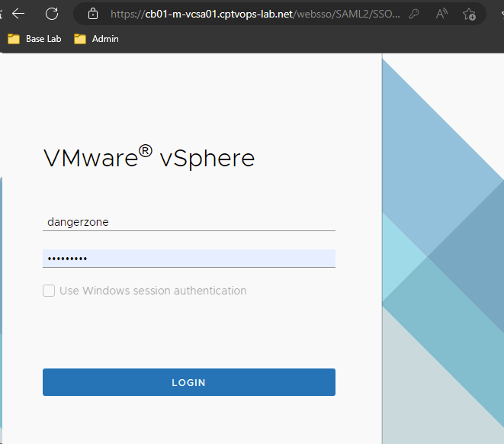Click the cut-off icon right of favorites star

pyautogui.click(x=499, y=14)
